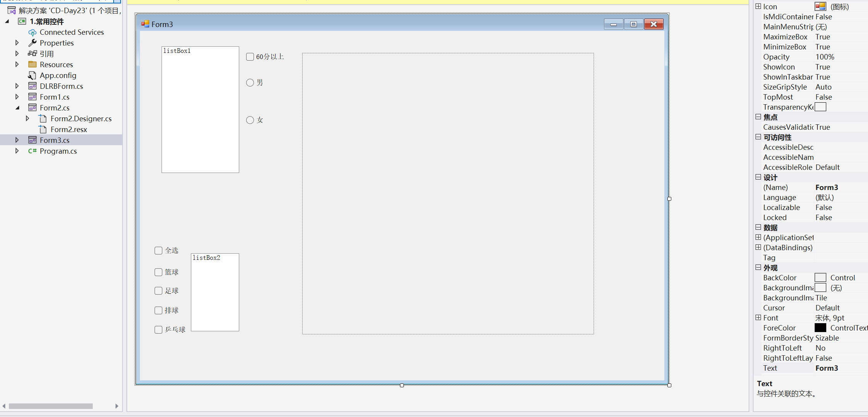Expand the Form1.cs tree node

click(17, 97)
